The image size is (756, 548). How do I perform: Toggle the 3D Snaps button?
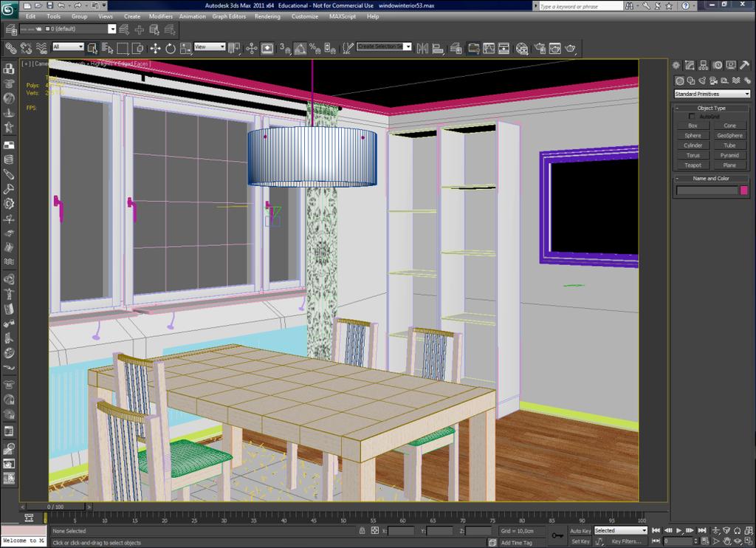(x=284, y=48)
